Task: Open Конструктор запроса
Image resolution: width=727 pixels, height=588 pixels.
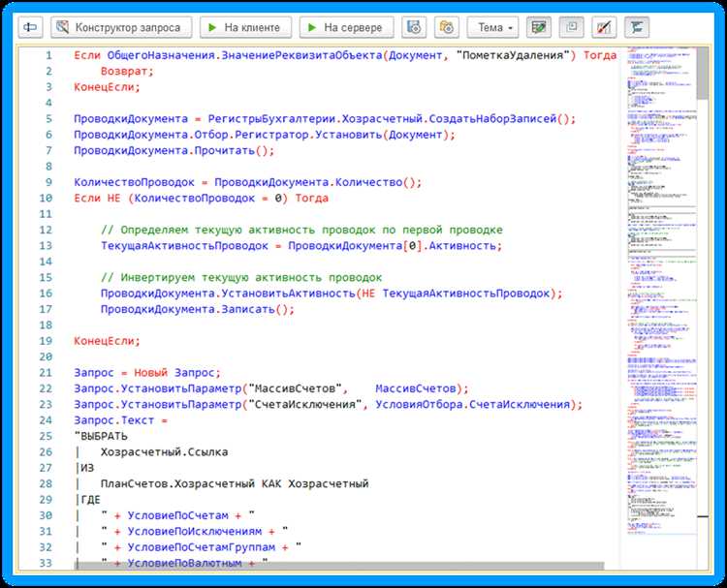Action: click(x=121, y=27)
